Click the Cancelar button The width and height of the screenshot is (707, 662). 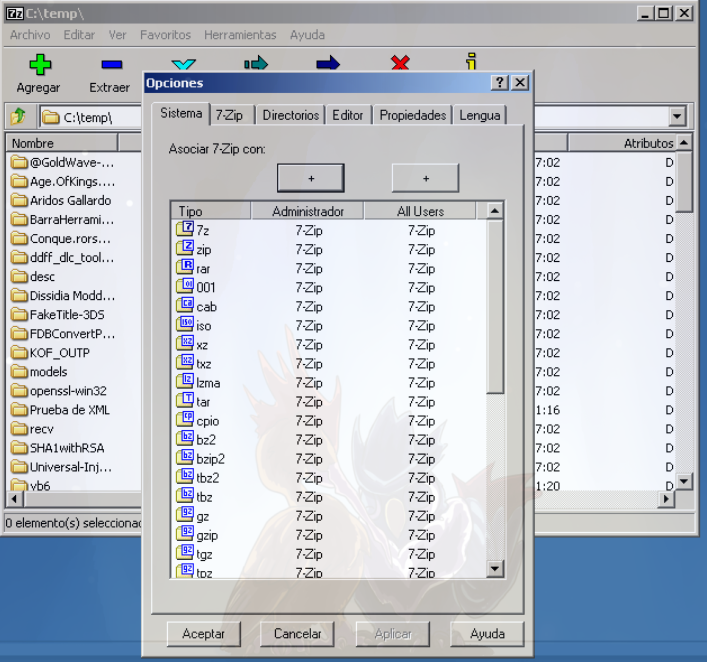298,634
